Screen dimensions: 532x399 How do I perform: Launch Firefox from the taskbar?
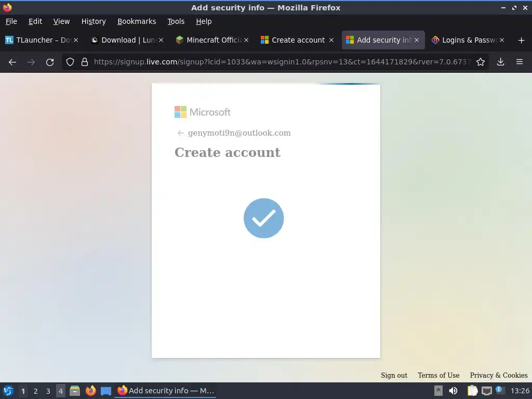click(x=90, y=391)
